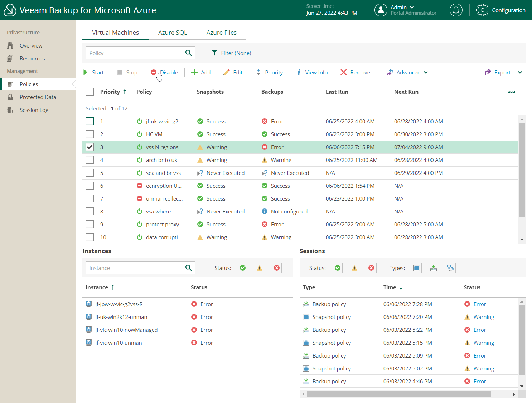Open Filter (None) options

point(231,53)
